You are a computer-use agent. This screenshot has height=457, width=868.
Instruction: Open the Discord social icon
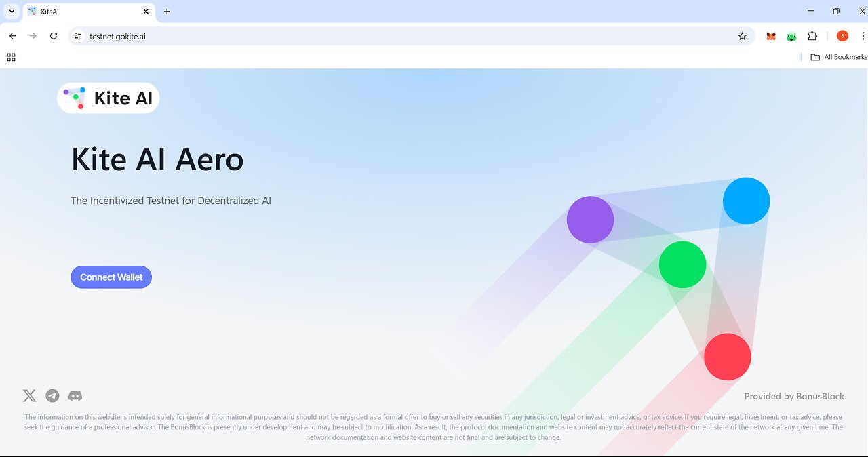(75, 395)
